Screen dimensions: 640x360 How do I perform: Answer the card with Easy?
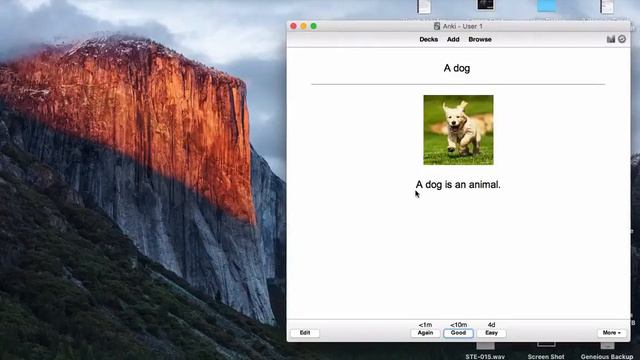click(x=491, y=333)
